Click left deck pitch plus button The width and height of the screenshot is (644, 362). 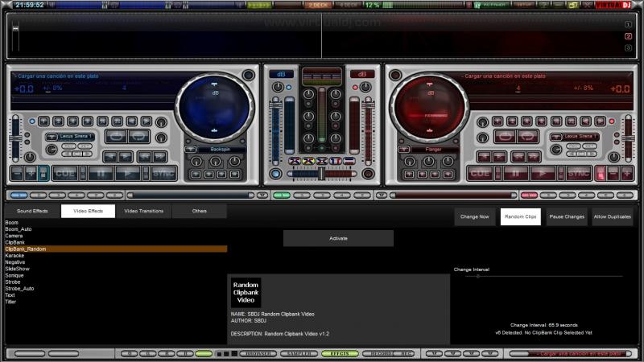pyautogui.click(x=31, y=173)
